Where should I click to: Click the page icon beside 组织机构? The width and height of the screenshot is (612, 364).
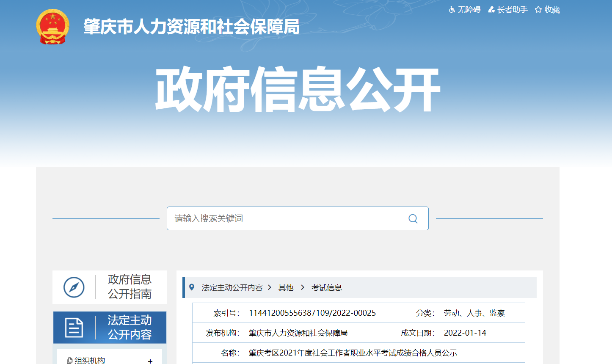(x=69, y=361)
